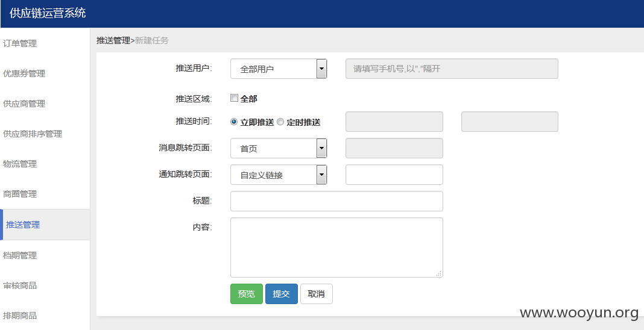
Task: Click the blue 提交 button
Action: [282, 294]
